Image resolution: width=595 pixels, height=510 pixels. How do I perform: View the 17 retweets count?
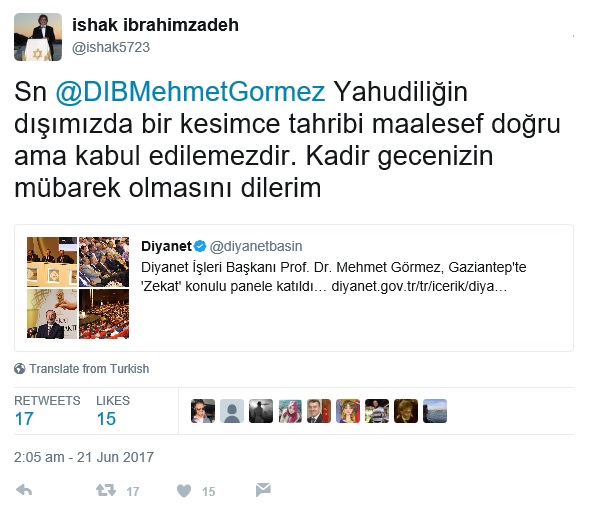(x=24, y=419)
